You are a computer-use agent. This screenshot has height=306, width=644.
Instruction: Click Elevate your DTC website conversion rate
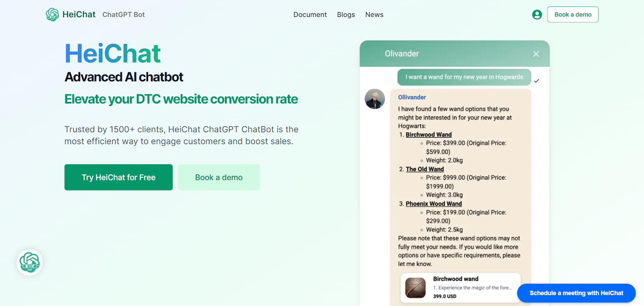pos(181,99)
